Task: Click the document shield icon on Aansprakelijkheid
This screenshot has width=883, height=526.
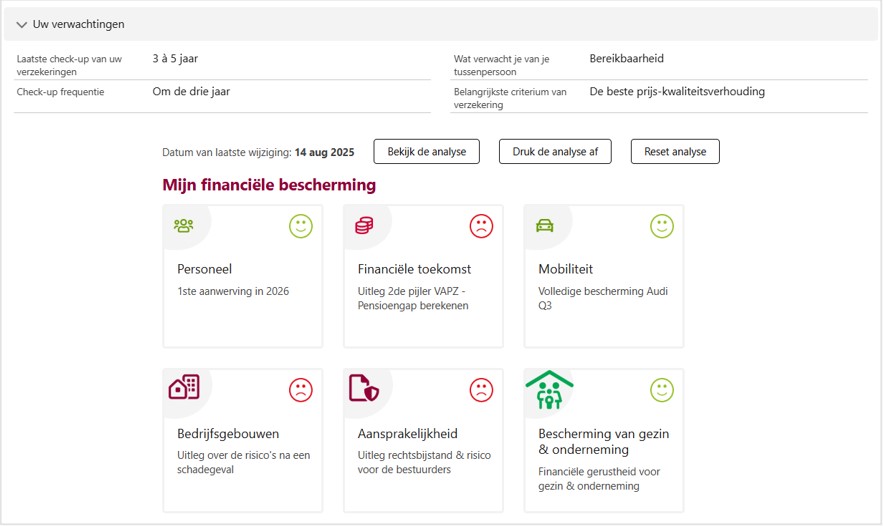Action: (364, 388)
